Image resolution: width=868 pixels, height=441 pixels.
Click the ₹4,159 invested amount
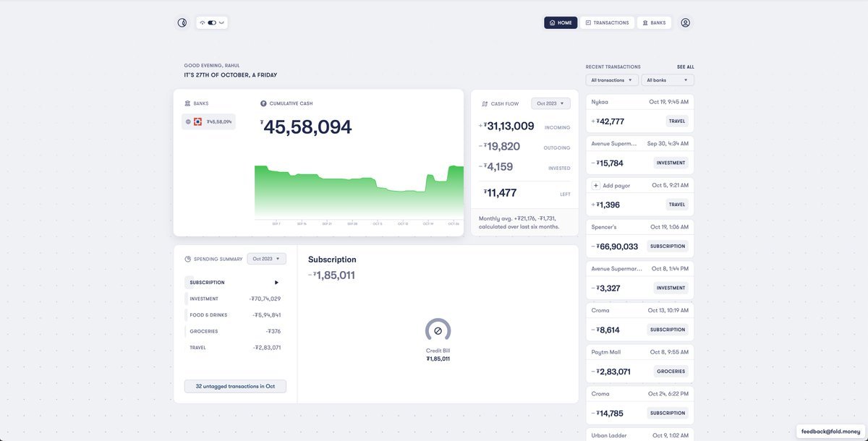click(497, 167)
